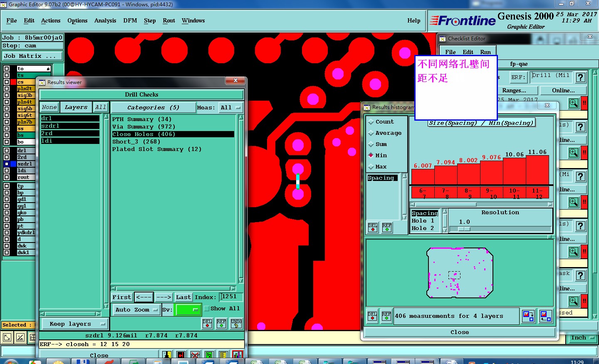Click blue floppy disk icon in Windows taskbar

click(82, 362)
